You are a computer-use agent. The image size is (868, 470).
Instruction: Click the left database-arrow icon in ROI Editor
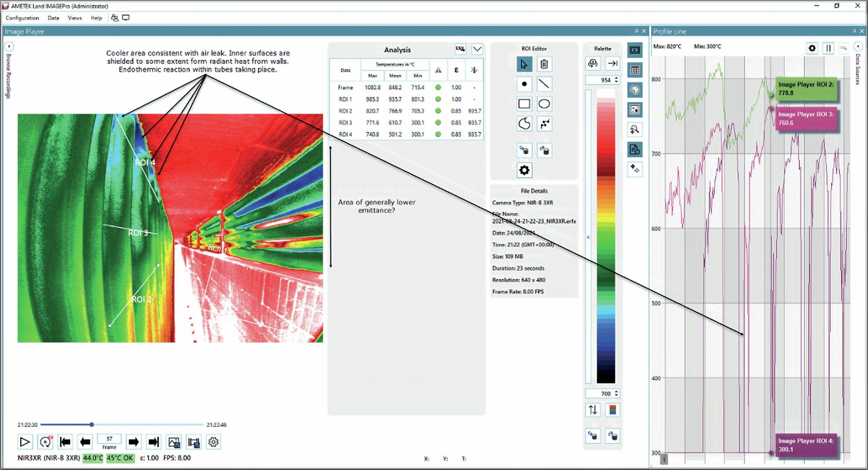(x=524, y=150)
